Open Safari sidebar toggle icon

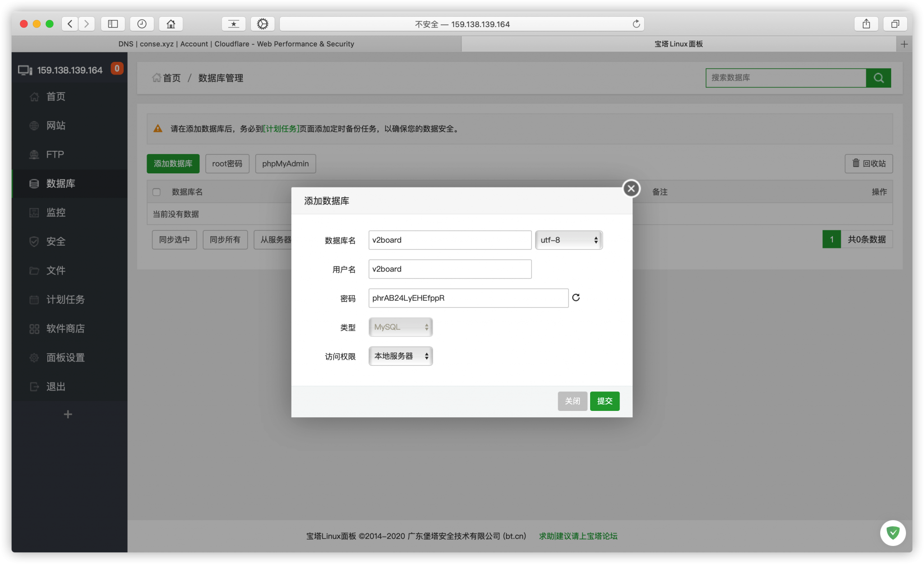113,24
